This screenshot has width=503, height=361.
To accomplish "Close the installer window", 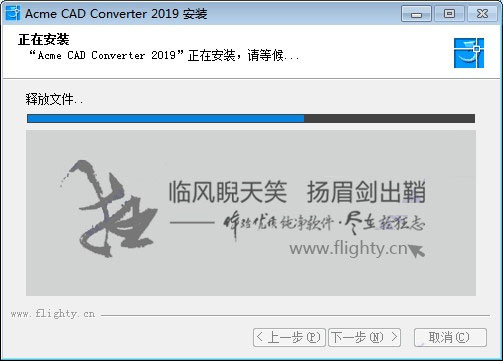I will tap(482, 14).
